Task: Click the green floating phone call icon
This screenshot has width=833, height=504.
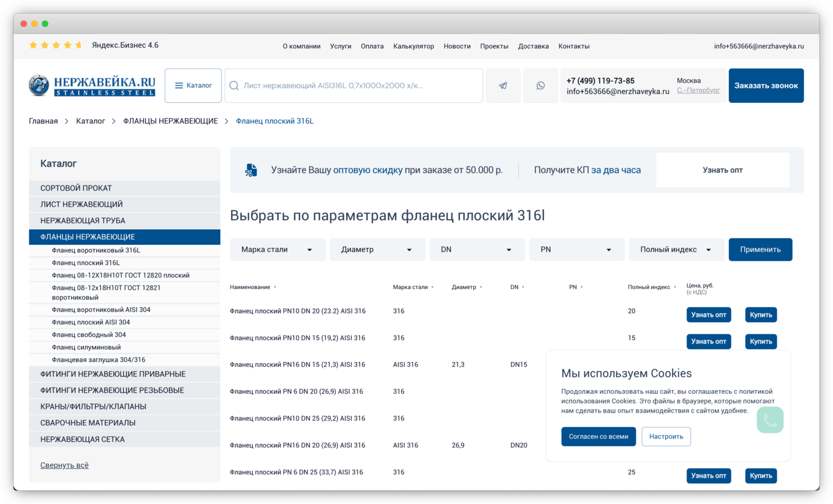Action: pos(770,420)
